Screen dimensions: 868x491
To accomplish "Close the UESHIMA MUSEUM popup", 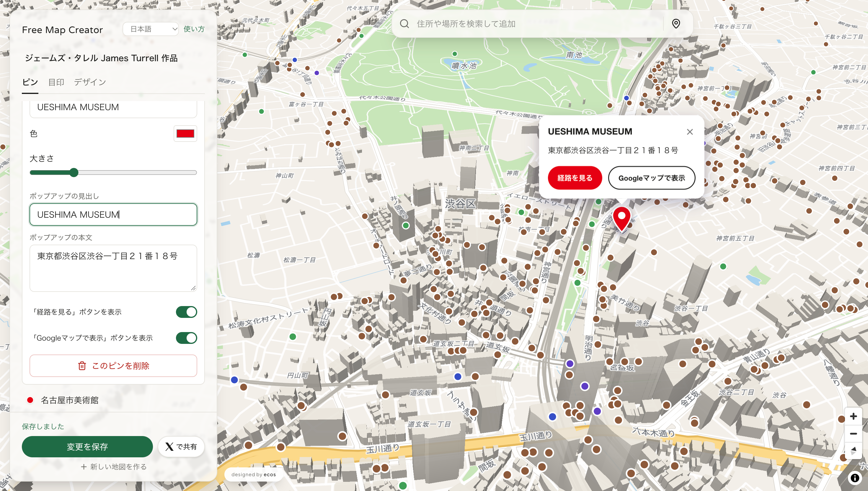I will point(690,132).
